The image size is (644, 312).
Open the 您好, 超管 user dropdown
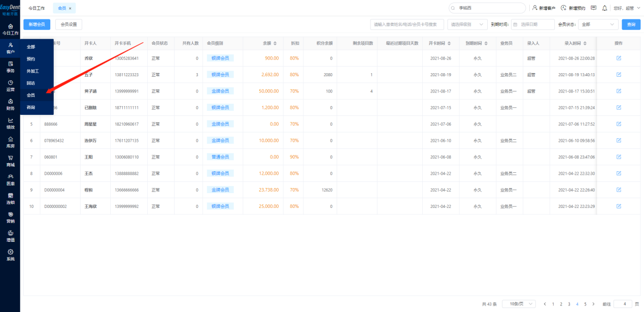[626, 8]
